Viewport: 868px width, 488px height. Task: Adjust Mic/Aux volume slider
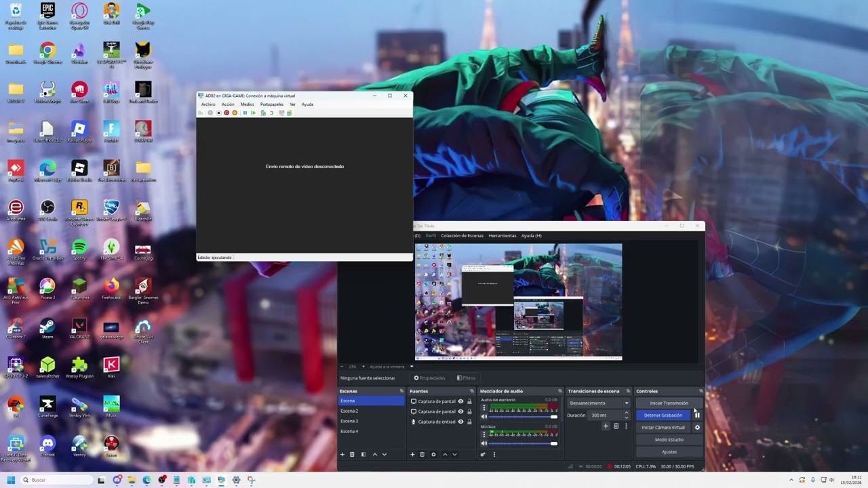tap(524, 443)
